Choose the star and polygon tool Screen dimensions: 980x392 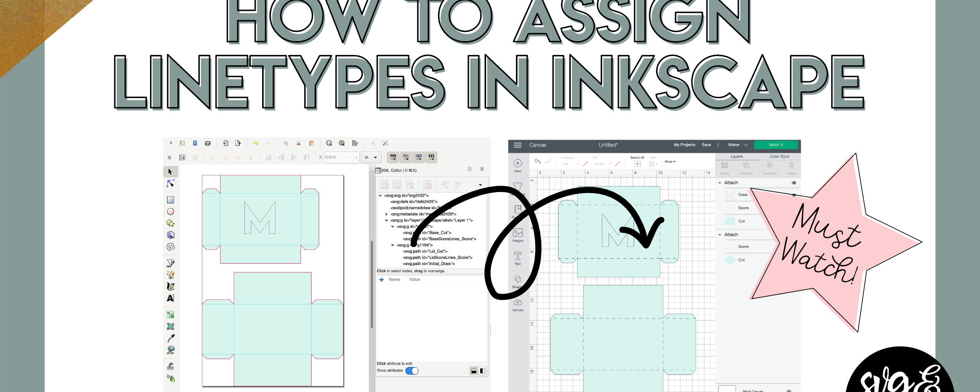pyautogui.click(x=171, y=223)
